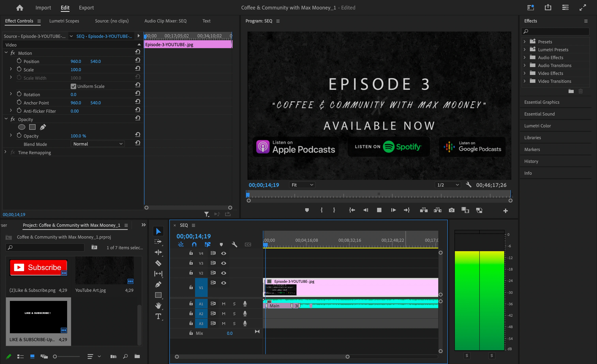
Task: Click Mark In bracket button
Action: pyautogui.click(x=322, y=210)
